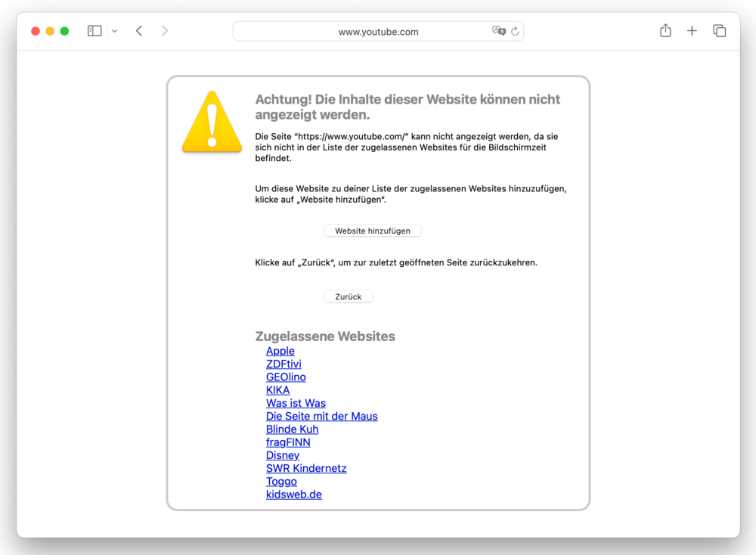Click the "Zurück" button
This screenshot has width=756, height=555.
point(348,296)
